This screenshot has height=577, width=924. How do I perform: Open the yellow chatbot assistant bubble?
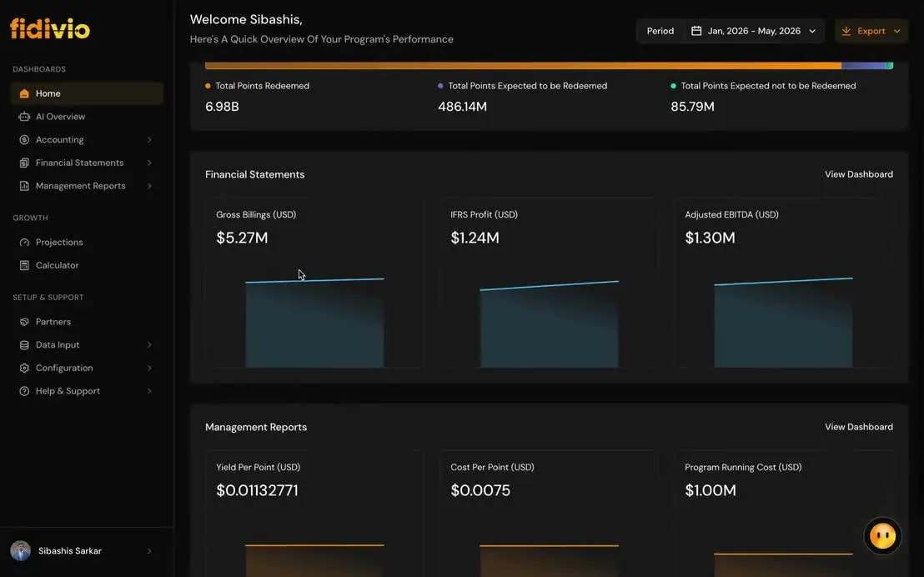coord(882,536)
